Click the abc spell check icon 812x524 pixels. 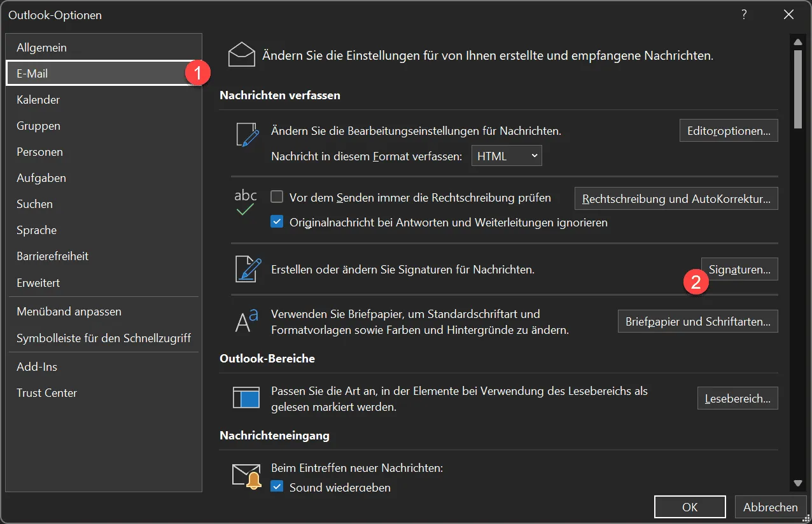246,202
